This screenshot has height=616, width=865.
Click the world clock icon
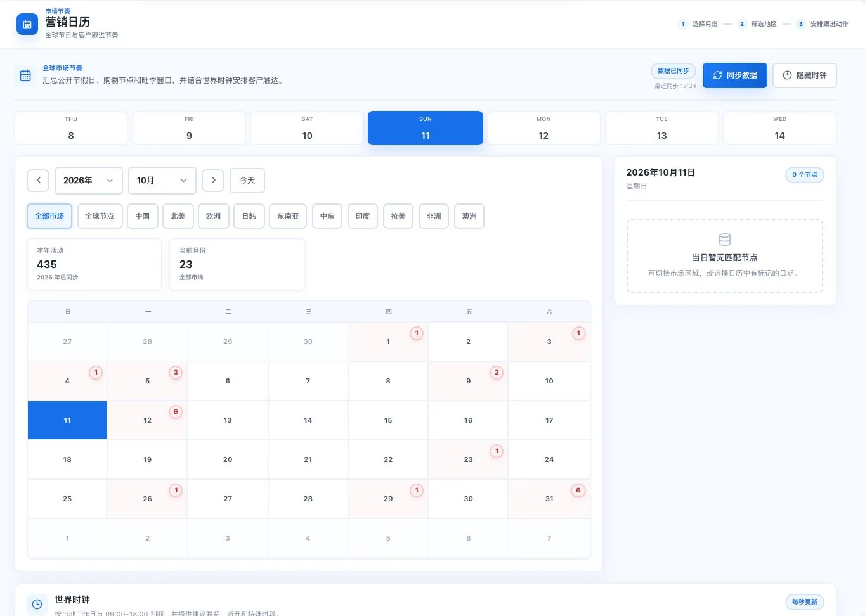[x=37, y=604]
